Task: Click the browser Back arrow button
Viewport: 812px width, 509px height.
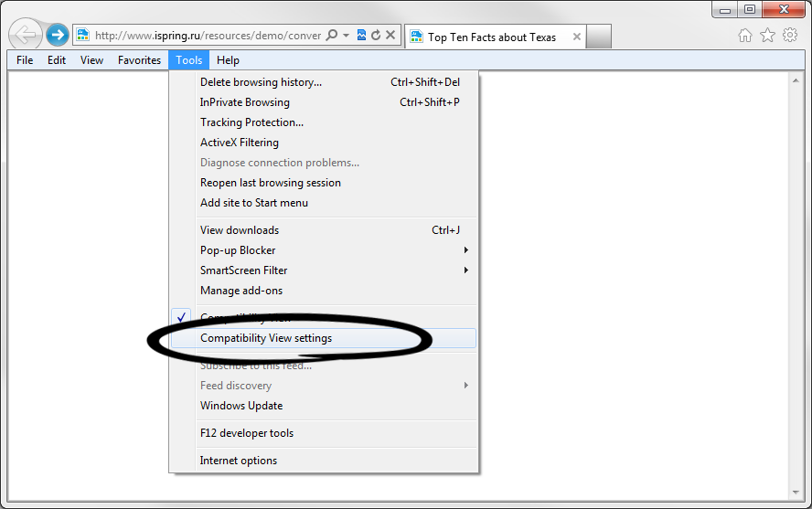Action: click(25, 35)
